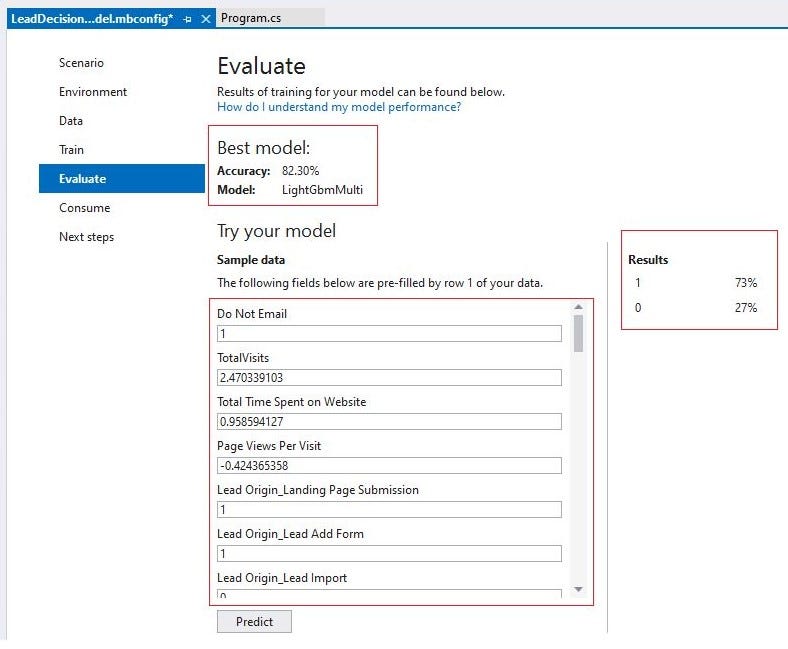788x649 pixels.
Task: Edit the Lead Origin_Landing Page Submission field
Action: point(389,509)
